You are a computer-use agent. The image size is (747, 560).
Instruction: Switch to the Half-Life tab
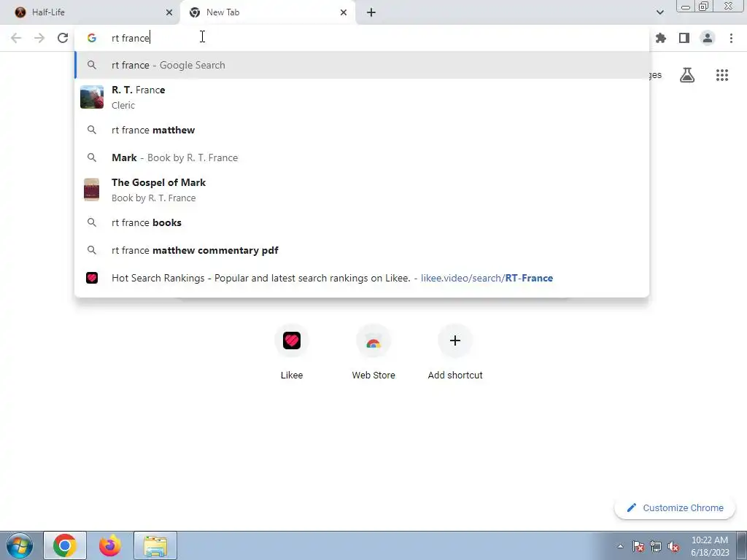90,12
